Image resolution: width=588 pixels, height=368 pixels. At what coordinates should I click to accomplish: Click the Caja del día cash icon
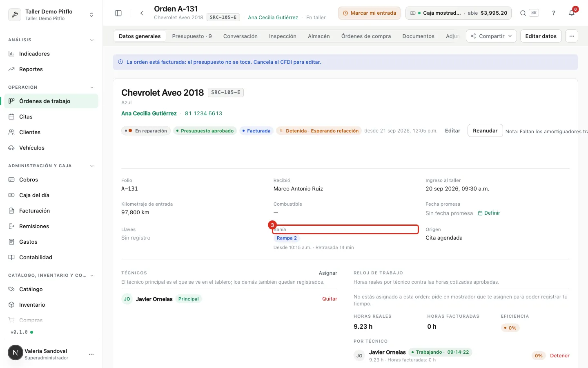11,195
